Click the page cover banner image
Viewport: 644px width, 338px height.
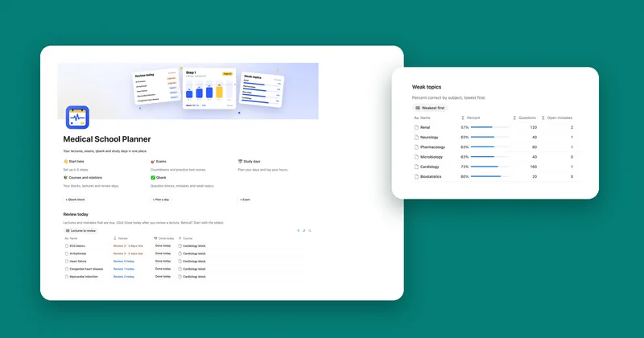(188, 91)
